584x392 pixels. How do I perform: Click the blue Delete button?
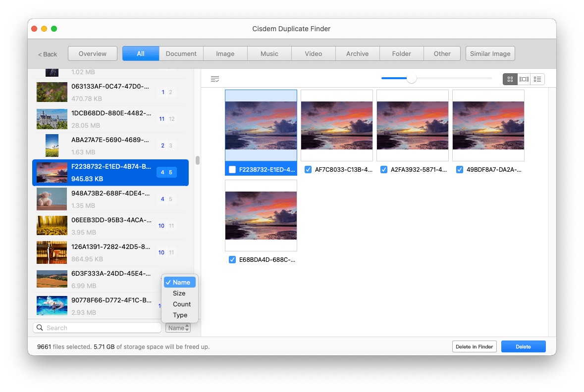coord(523,346)
